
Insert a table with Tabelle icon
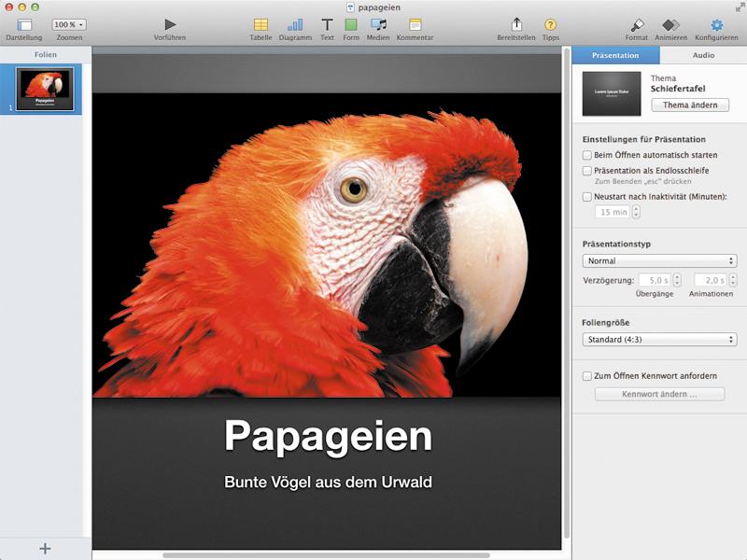(261, 24)
